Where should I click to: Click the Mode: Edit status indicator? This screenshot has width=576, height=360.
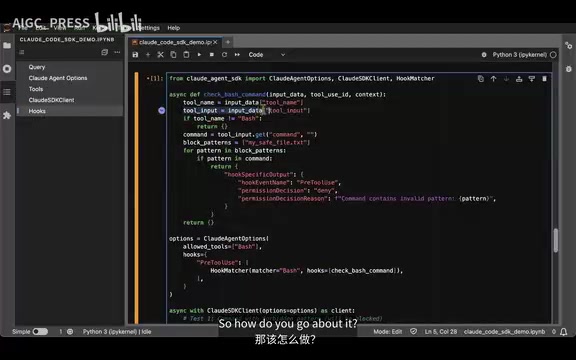pyautogui.click(x=388, y=332)
